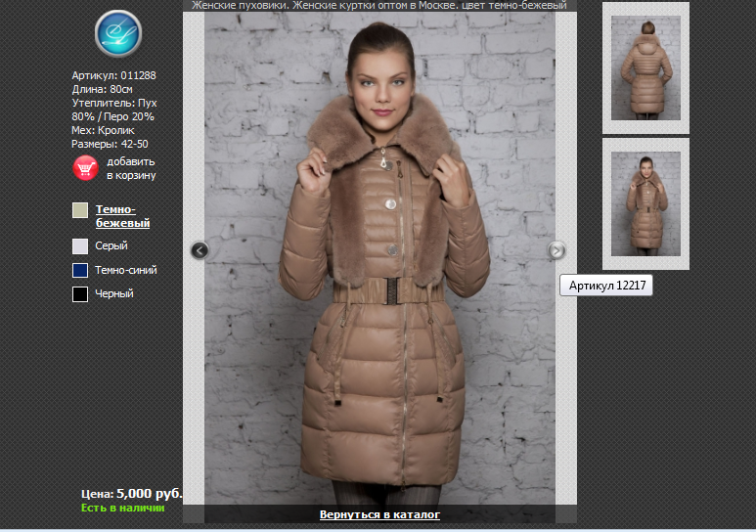Click the 'Артикул 12217' tooltip

[605, 286]
